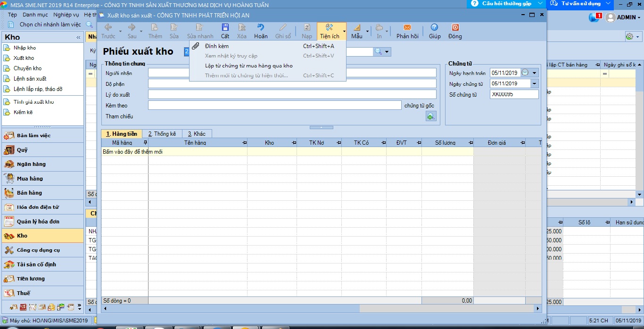Expand the Ngày chứng từ date dropdown

point(535,84)
